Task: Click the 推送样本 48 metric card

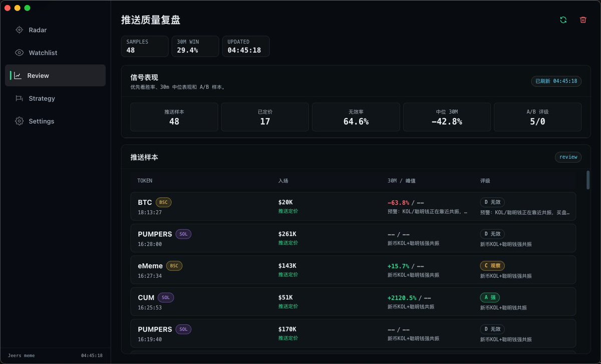Action: (x=174, y=117)
